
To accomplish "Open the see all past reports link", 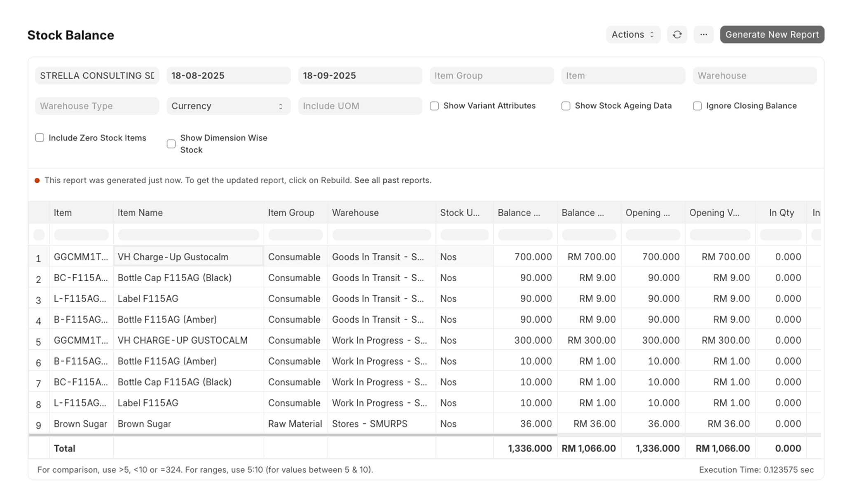I will click(x=393, y=180).
